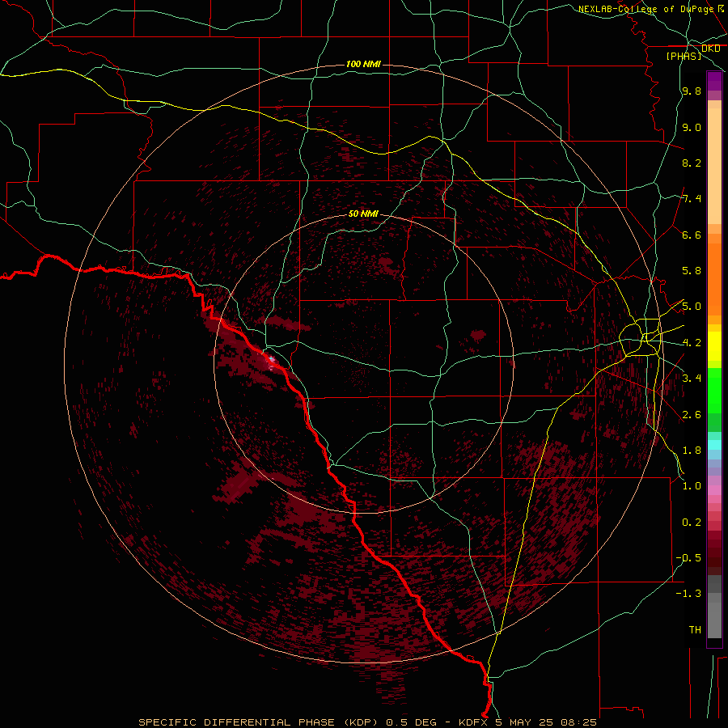Click the 5.8 value on the color scale
The width and height of the screenshot is (728, 728).
pyautogui.click(x=692, y=270)
